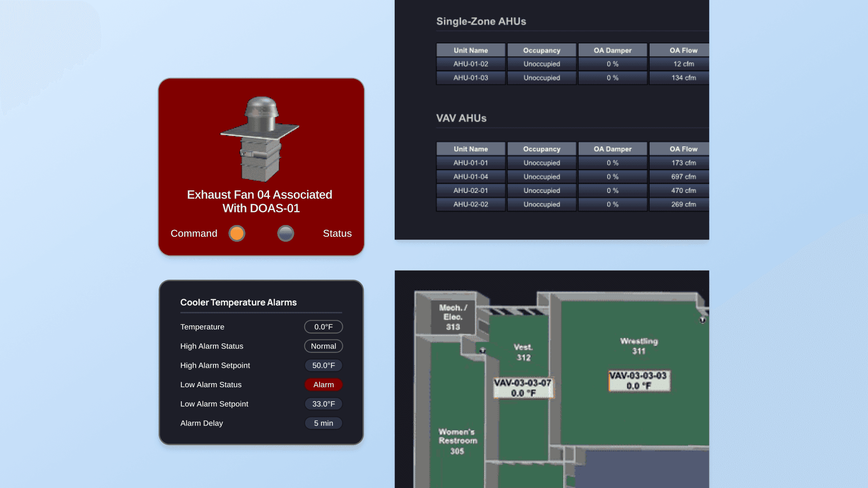Click the sensor icon near Vest. 312
The width and height of the screenshot is (868, 488).
pyautogui.click(x=483, y=350)
